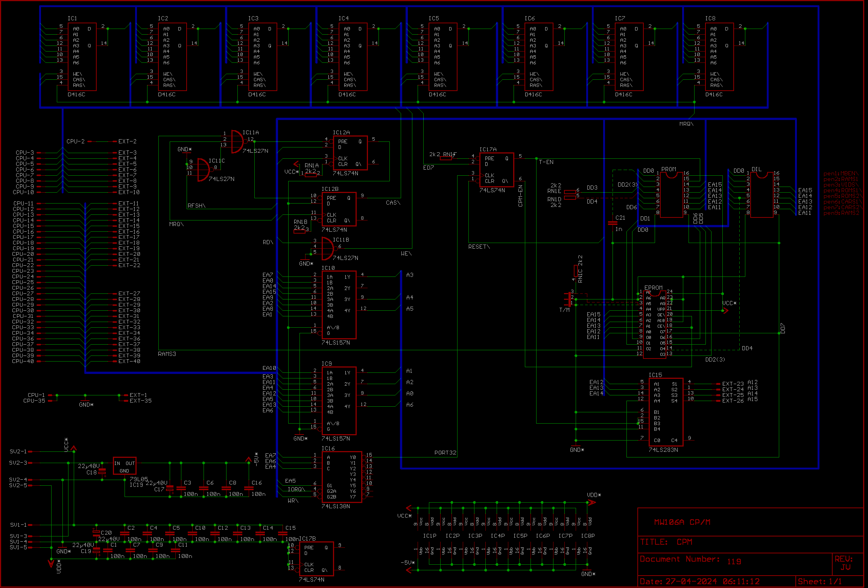Viewport: 868px width, 588px height.
Task: Click the RN1D 2k2 resistor symbol
Action: pos(570,198)
